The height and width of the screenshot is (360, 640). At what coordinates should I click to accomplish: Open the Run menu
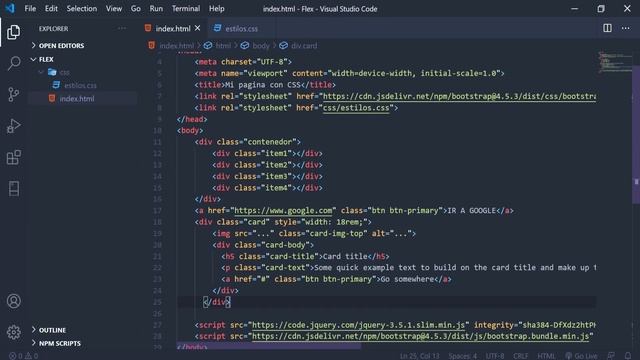point(156,8)
